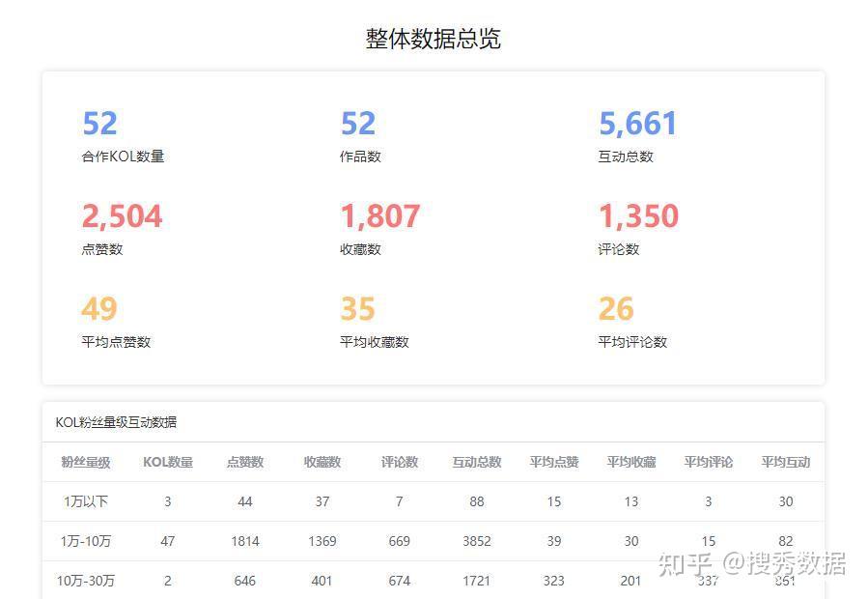Select the "合作KOL数量" stat label

click(123, 157)
